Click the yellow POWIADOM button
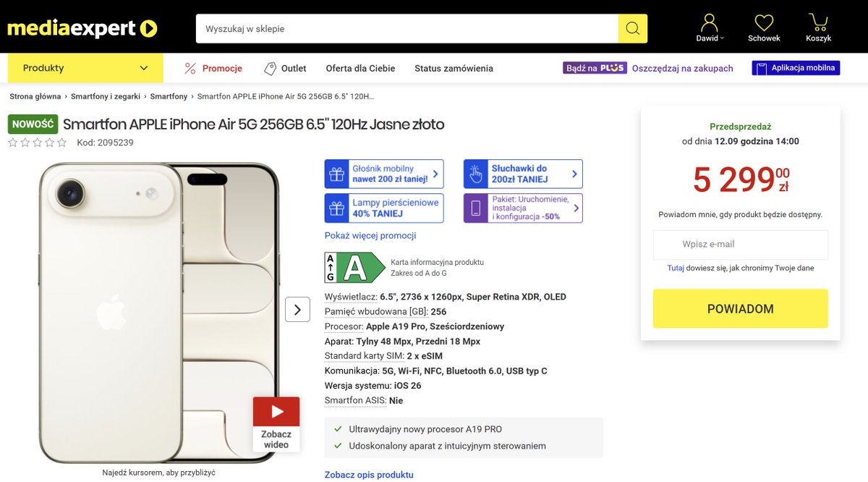 tap(740, 308)
